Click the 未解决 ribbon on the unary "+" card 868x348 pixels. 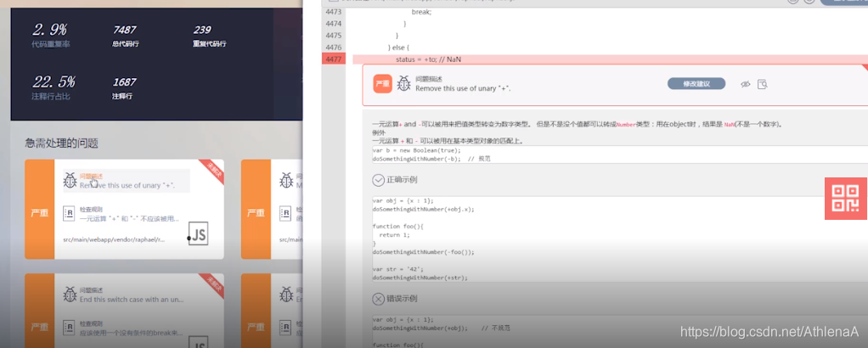point(212,171)
